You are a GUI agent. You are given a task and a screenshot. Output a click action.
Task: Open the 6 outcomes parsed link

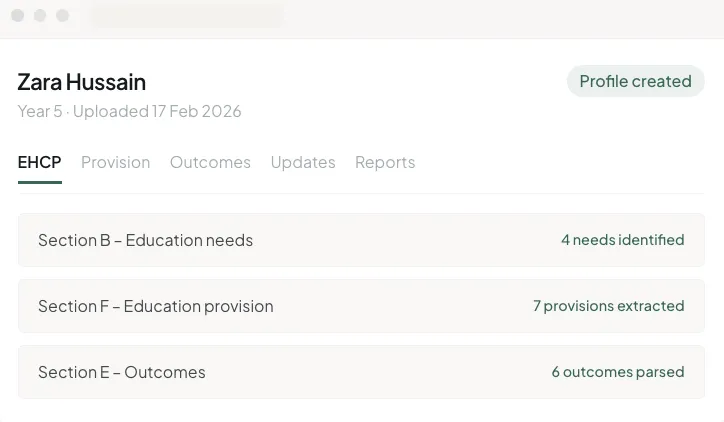point(618,372)
